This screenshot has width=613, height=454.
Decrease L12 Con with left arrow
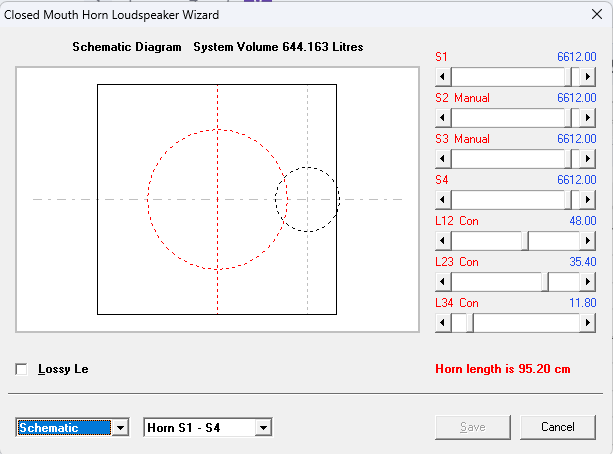[443, 241]
